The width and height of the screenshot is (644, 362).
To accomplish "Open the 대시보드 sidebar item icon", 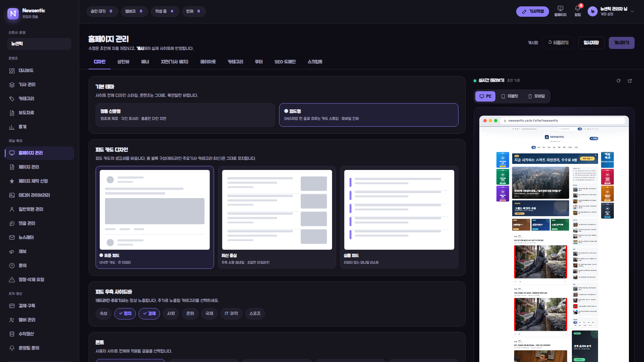I will point(12,71).
